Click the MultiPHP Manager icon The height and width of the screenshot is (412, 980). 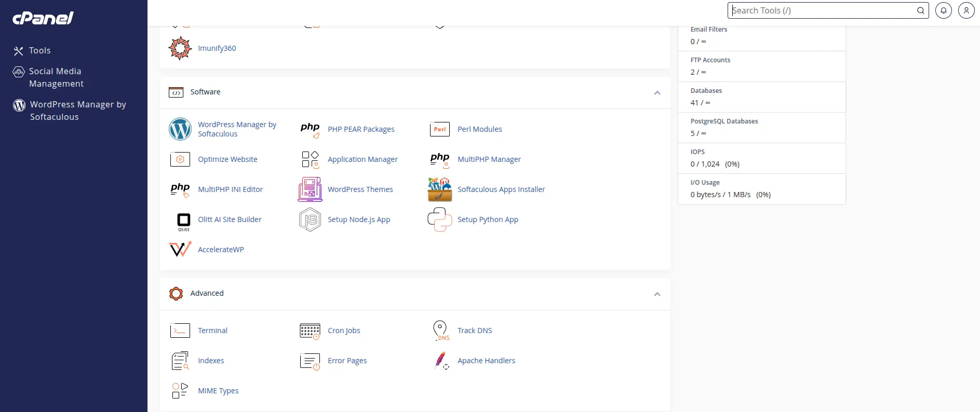440,160
